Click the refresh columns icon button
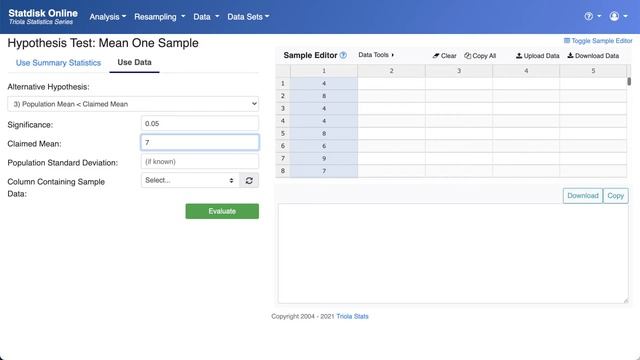The image size is (640, 360). point(249,180)
